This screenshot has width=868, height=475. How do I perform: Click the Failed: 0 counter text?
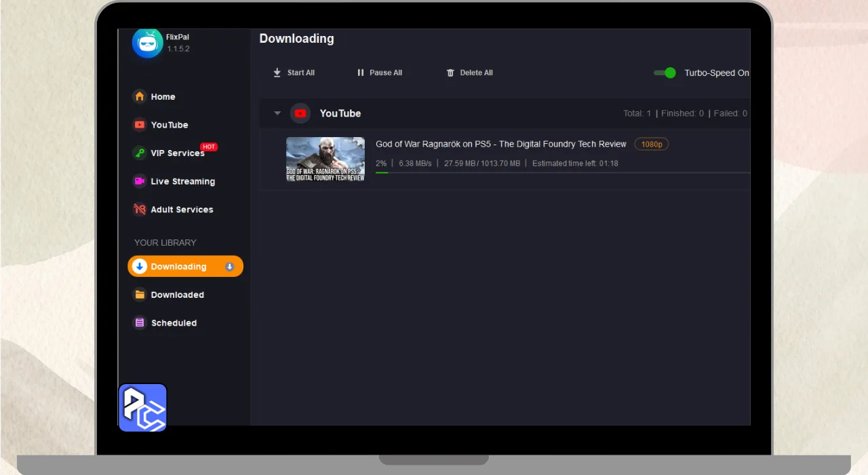click(x=730, y=113)
